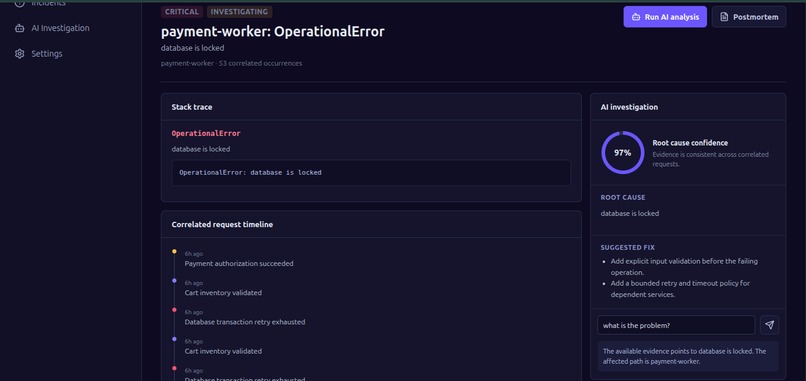Click the AI reply 'The available evidence points to'

(x=688, y=356)
